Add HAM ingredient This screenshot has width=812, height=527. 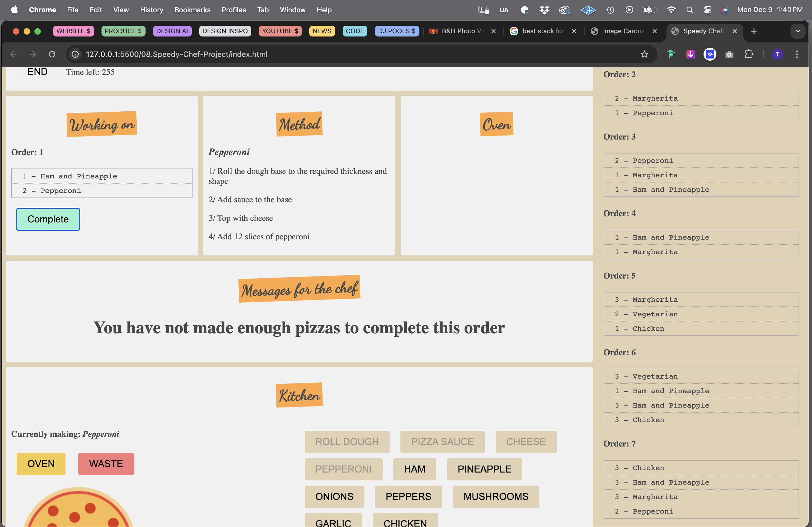coord(415,469)
